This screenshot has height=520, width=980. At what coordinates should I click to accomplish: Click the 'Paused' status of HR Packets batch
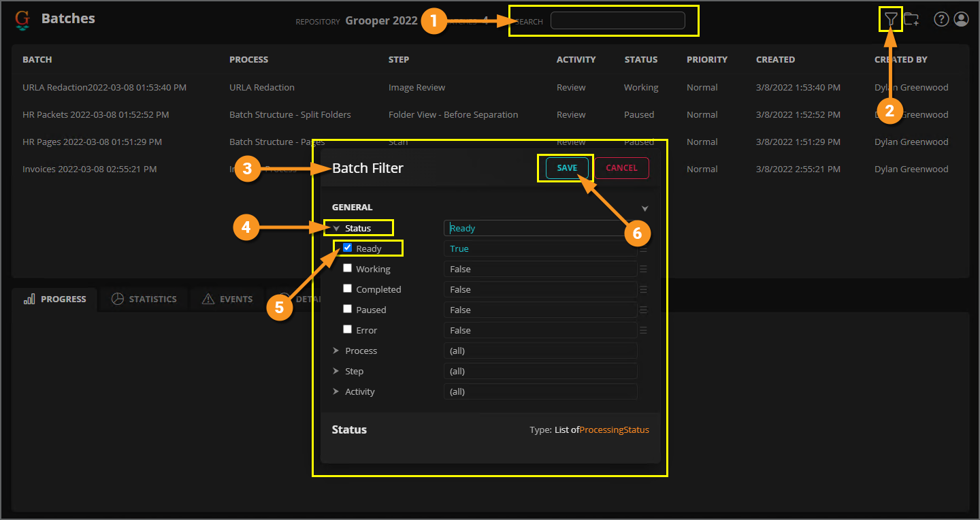[639, 114]
